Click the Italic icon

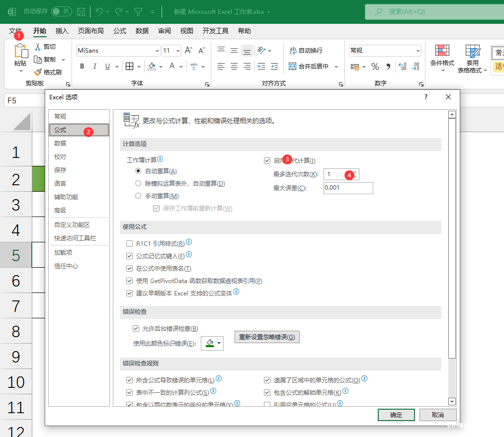point(95,67)
